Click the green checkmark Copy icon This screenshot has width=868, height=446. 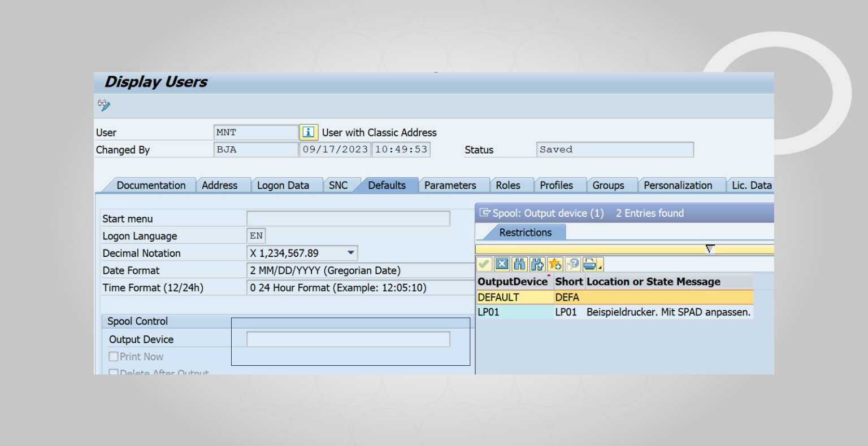(484, 264)
